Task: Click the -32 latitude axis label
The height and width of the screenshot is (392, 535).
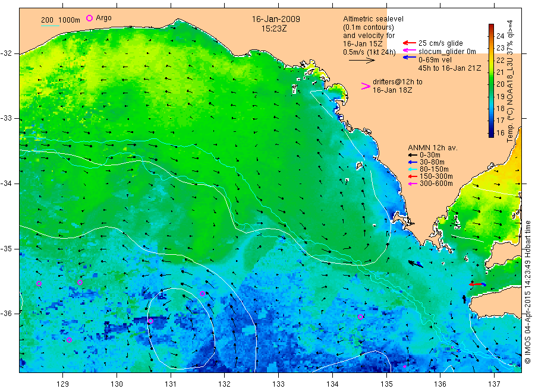Action: pyautogui.click(x=6, y=53)
